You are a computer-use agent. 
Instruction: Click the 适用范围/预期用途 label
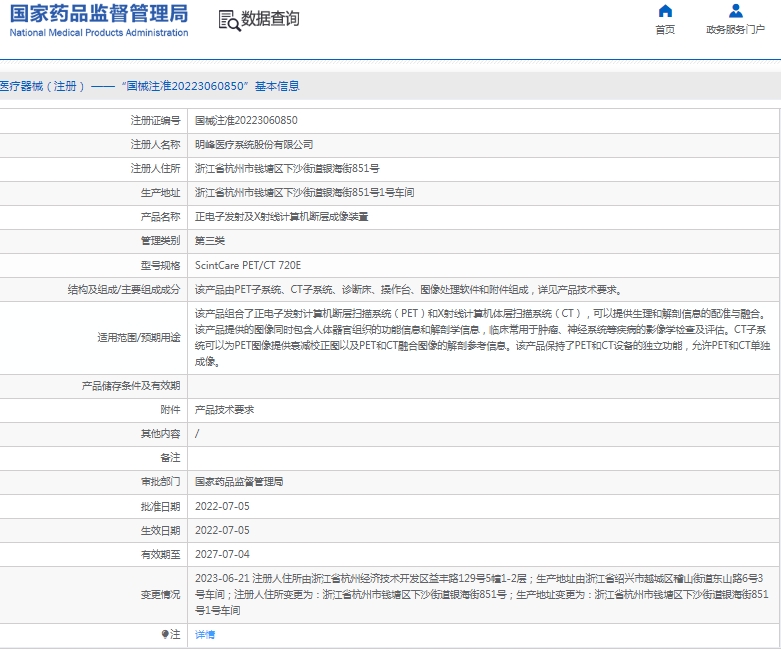coord(139,338)
